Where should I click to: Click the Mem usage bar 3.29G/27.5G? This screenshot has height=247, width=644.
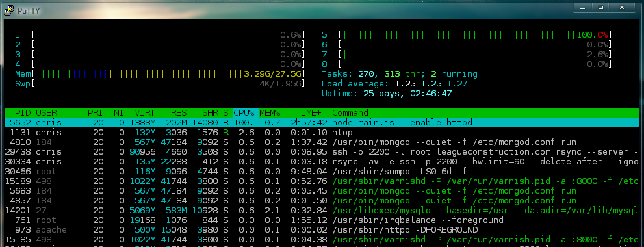point(160,74)
